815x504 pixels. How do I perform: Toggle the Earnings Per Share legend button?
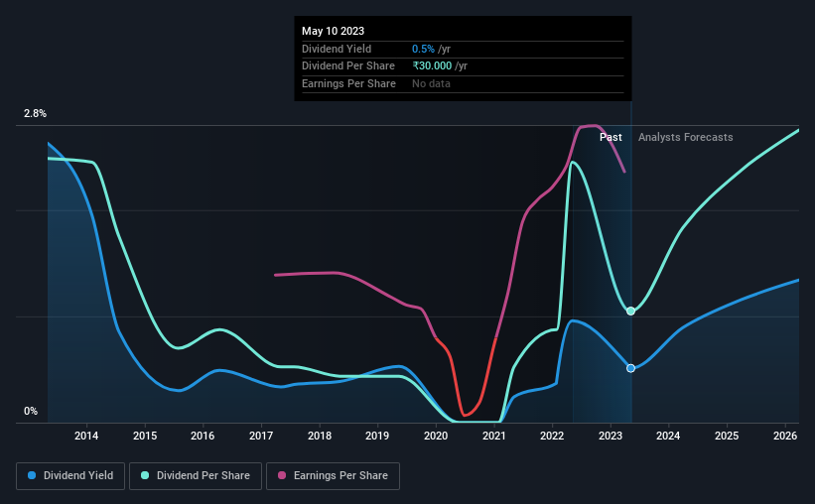pos(334,476)
